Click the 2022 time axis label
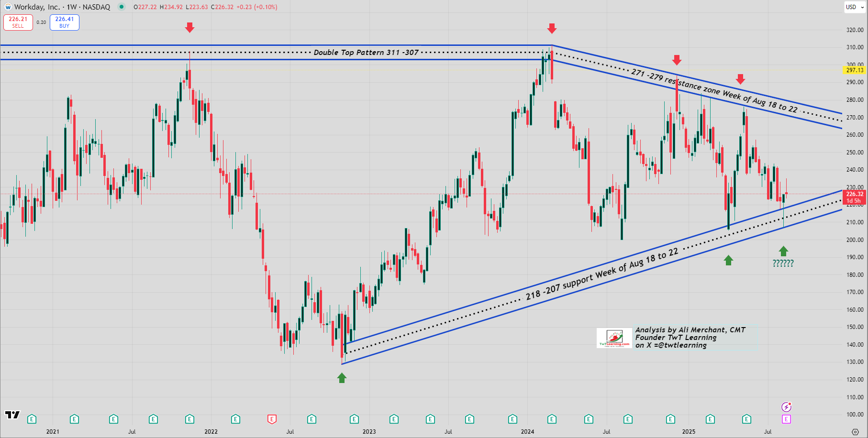This screenshot has height=438, width=868. click(211, 432)
